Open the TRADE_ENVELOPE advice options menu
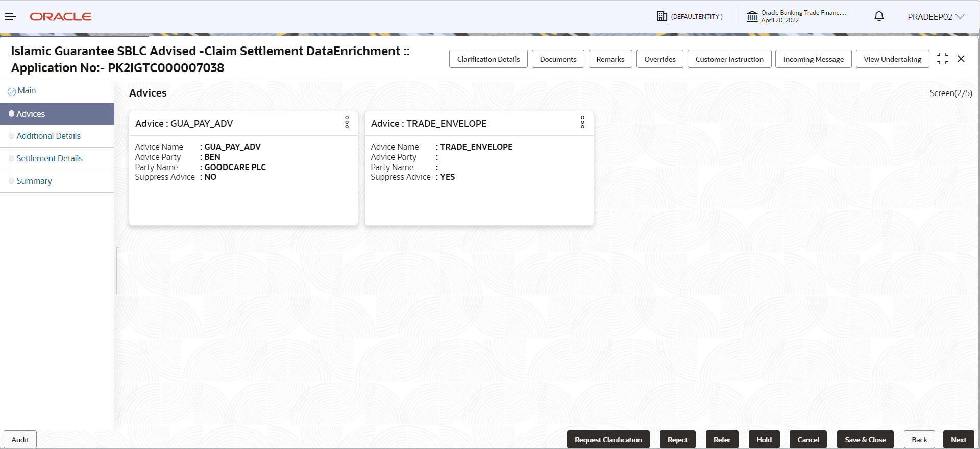 pyautogui.click(x=582, y=122)
